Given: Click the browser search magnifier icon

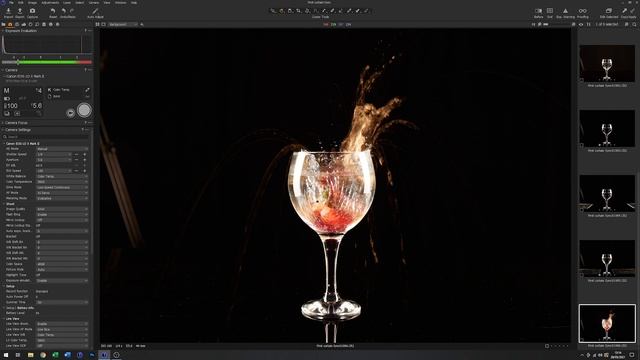Looking at the screenshot, I should point(634,24).
